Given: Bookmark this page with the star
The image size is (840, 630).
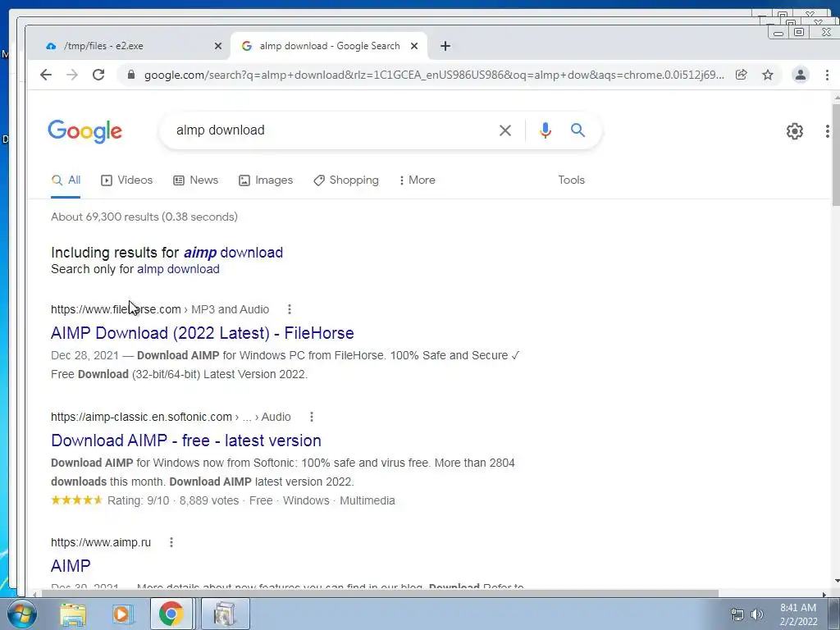Looking at the screenshot, I should coord(768,75).
